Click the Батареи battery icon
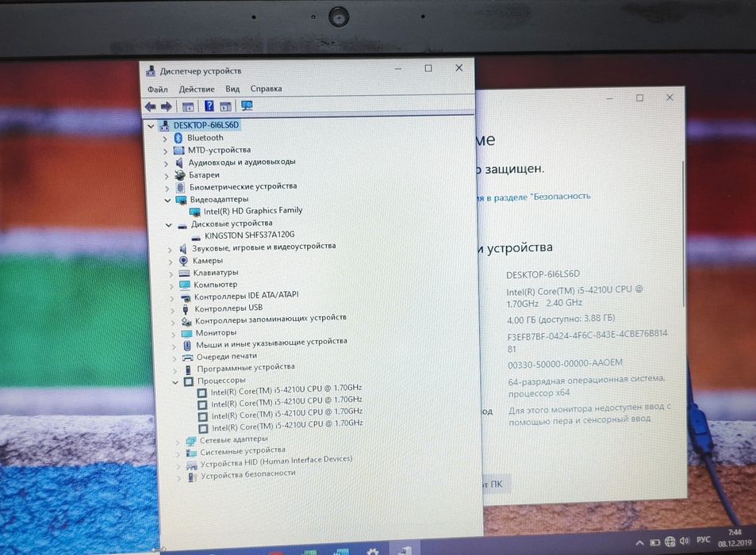Screen dimensions: 756x555 180,175
